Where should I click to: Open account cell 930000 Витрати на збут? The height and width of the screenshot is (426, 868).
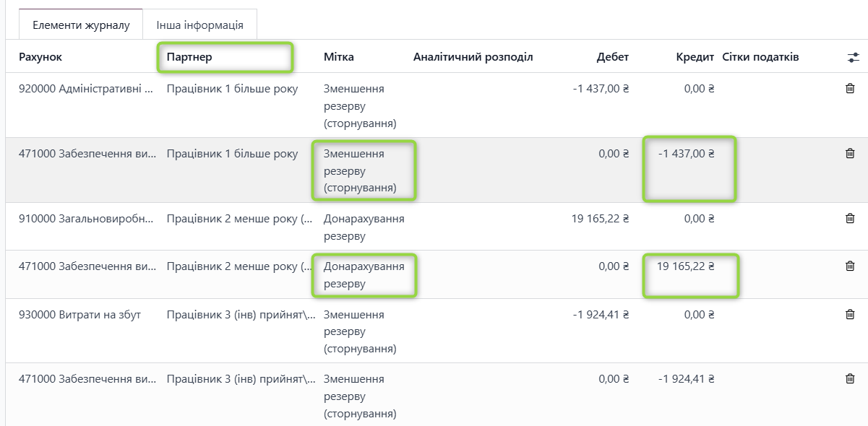[x=80, y=315]
